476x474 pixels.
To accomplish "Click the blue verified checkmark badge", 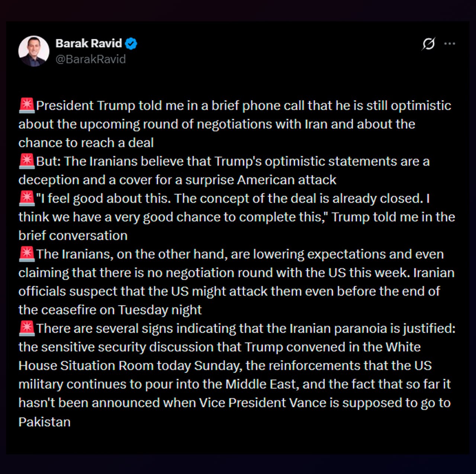I will tap(131, 43).
